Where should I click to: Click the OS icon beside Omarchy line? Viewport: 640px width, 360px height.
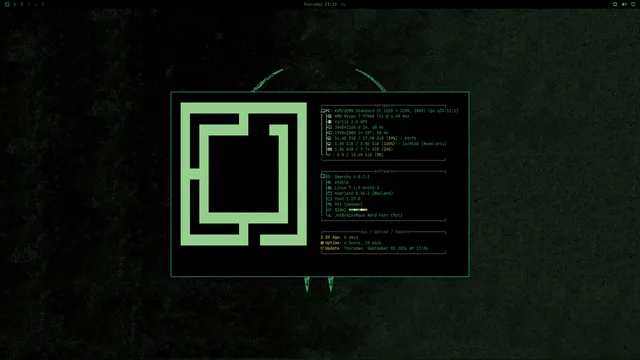[323, 177]
